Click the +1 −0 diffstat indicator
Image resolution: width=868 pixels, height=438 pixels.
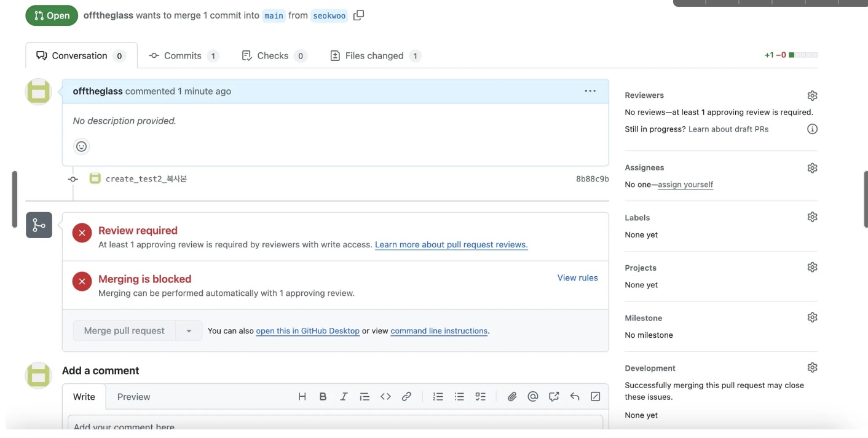(791, 55)
